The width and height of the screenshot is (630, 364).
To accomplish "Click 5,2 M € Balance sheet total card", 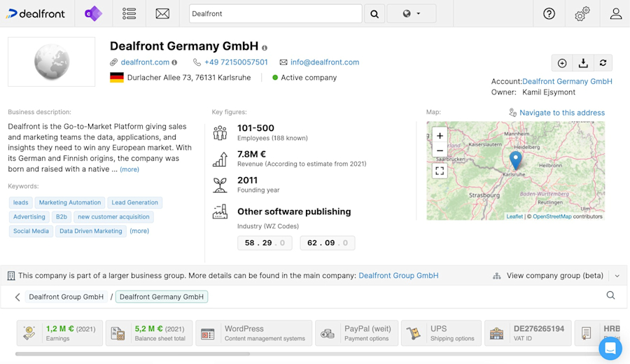I will coord(149,333).
